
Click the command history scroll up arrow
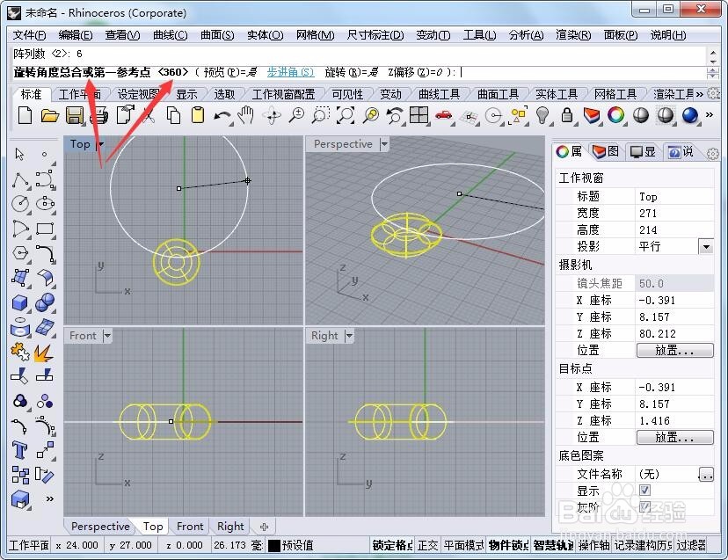tap(713, 53)
